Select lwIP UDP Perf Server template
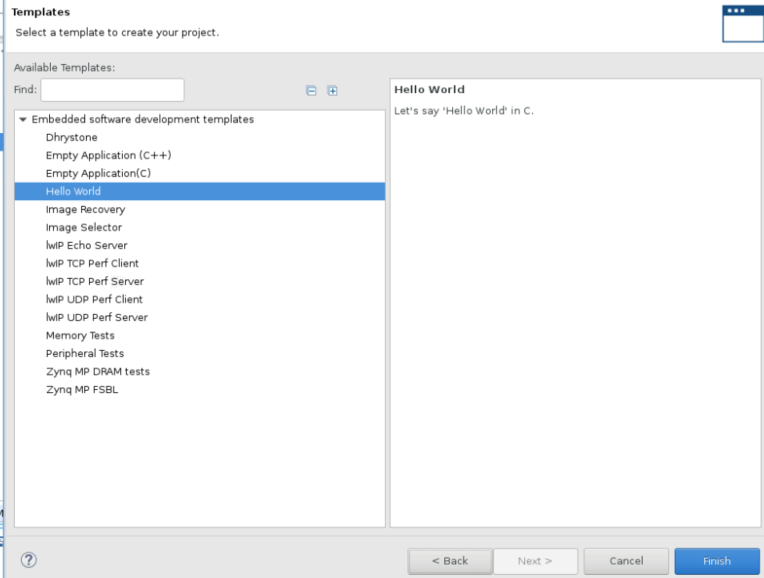This screenshot has width=764, height=578. 94,317
